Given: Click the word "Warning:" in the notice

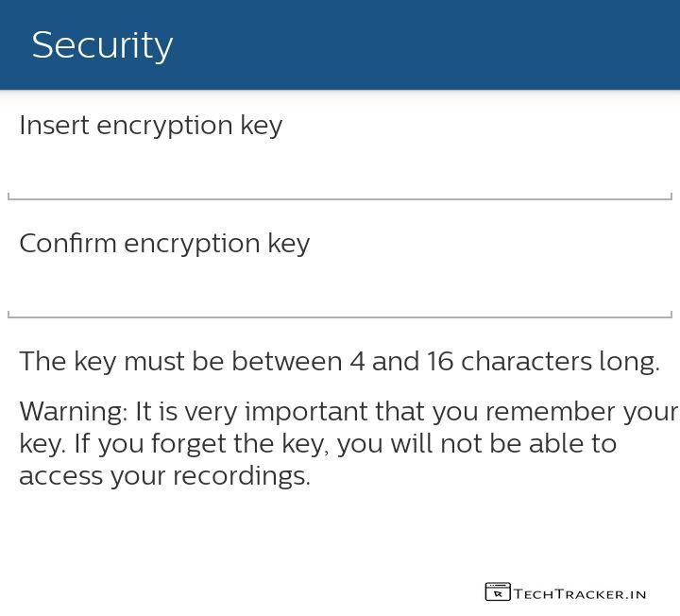Looking at the screenshot, I should click(x=73, y=412).
